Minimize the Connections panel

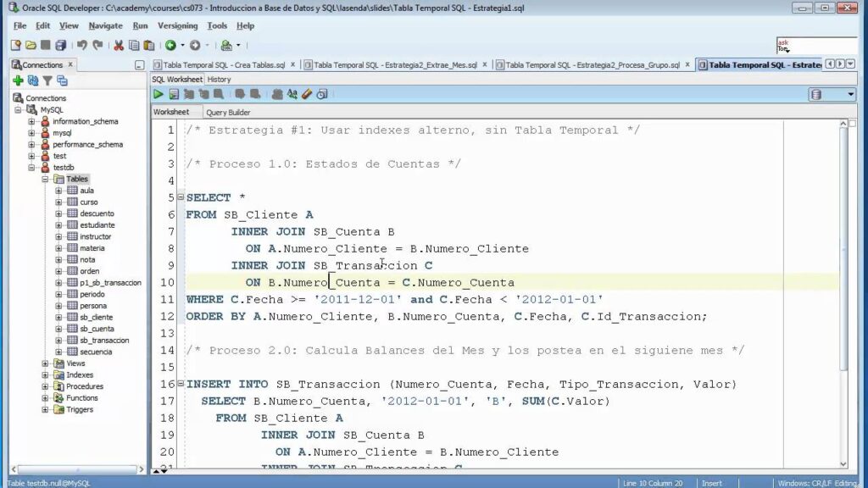139,65
